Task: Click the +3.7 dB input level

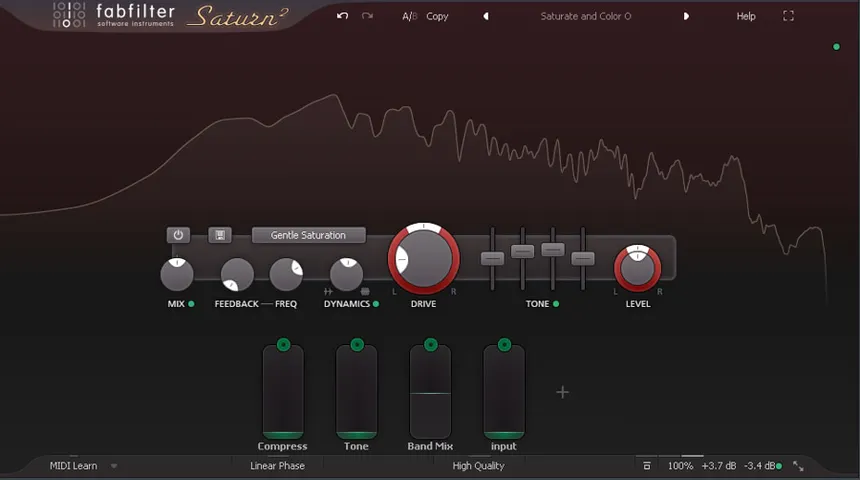Action: pyautogui.click(x=718, y=466)
